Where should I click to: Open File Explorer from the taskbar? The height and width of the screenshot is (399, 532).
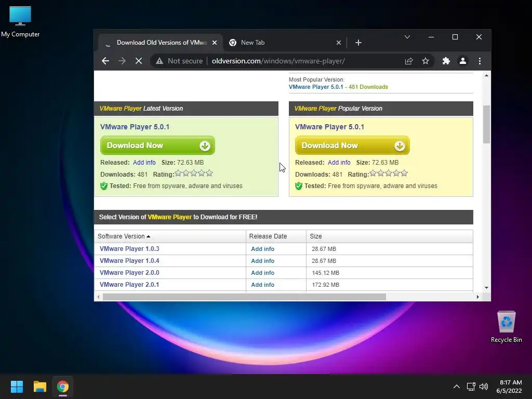[x=39, y=387]
